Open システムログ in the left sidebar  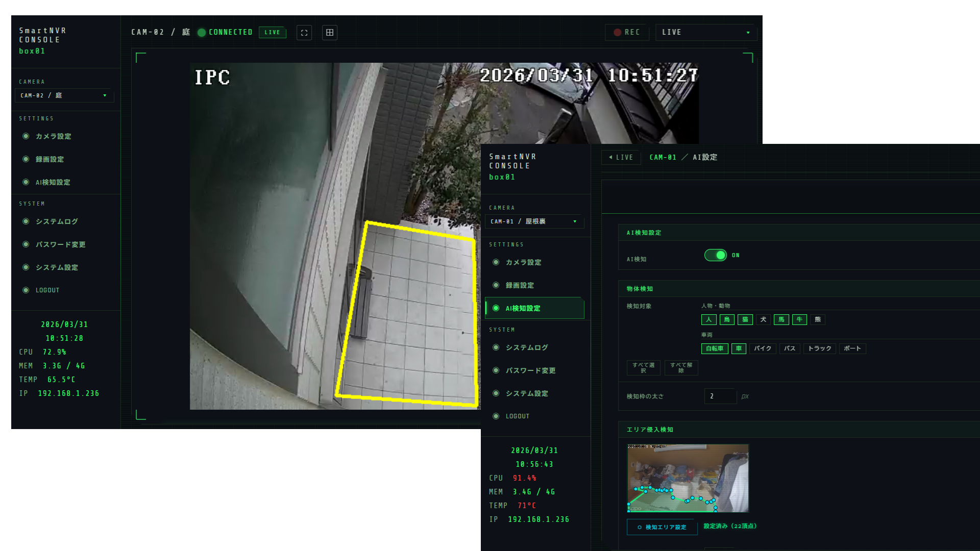tap(56, 221)
